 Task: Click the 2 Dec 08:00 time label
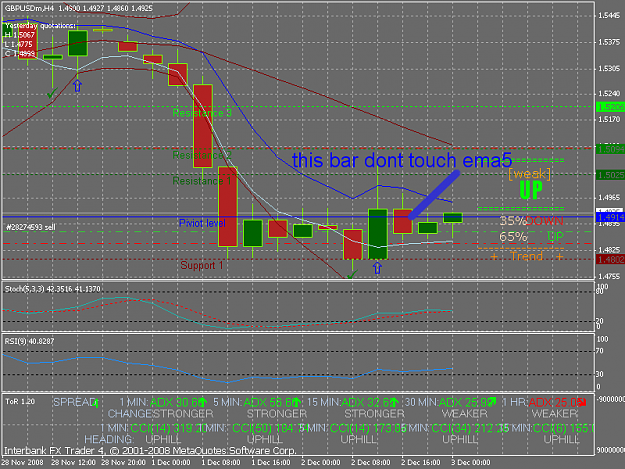tap(371, 463)
